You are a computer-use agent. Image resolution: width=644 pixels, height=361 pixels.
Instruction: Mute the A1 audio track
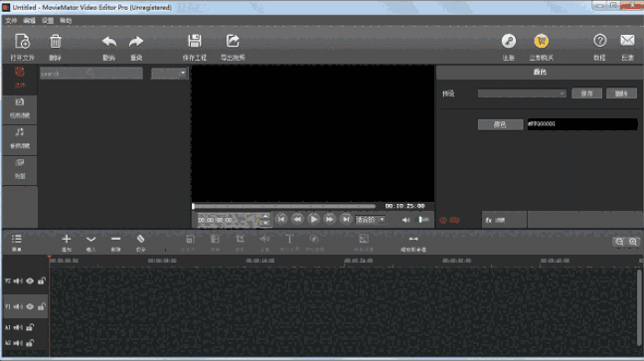click(18, 327)
